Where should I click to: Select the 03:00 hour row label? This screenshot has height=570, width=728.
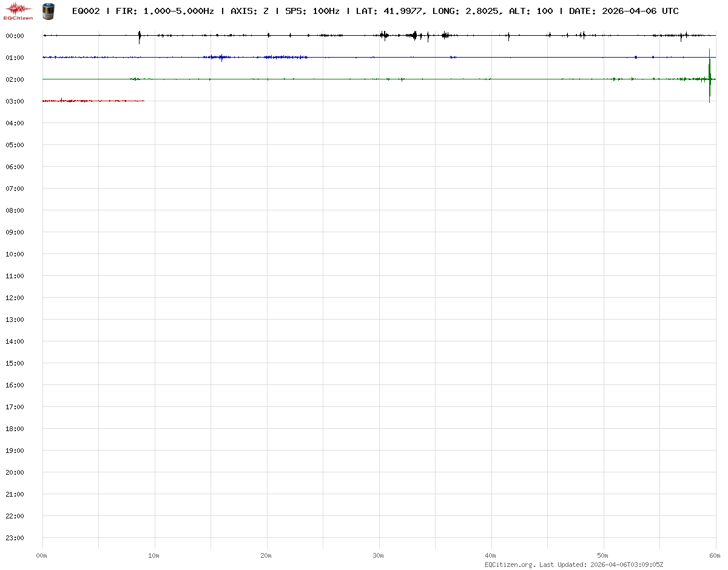15,101
